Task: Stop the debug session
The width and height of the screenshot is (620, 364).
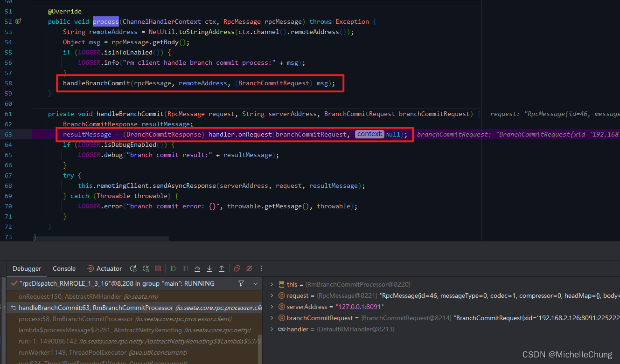Action: click(158, 268)
